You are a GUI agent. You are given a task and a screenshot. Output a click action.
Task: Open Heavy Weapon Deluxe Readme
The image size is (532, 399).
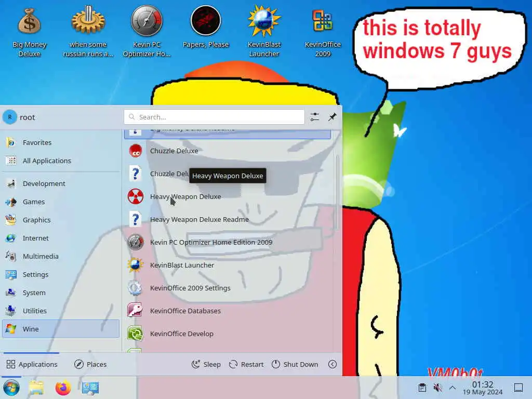point(228,220)
